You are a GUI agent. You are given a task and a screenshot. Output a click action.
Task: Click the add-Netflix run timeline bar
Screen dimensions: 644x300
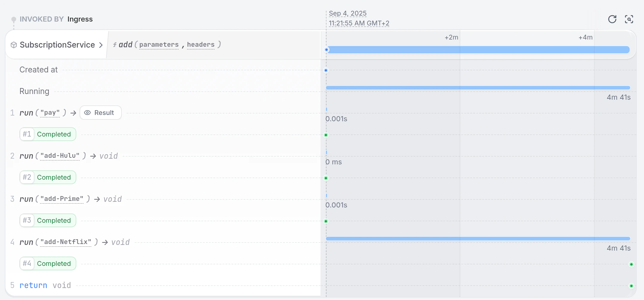pyautogui.click(x=478, y=239)
